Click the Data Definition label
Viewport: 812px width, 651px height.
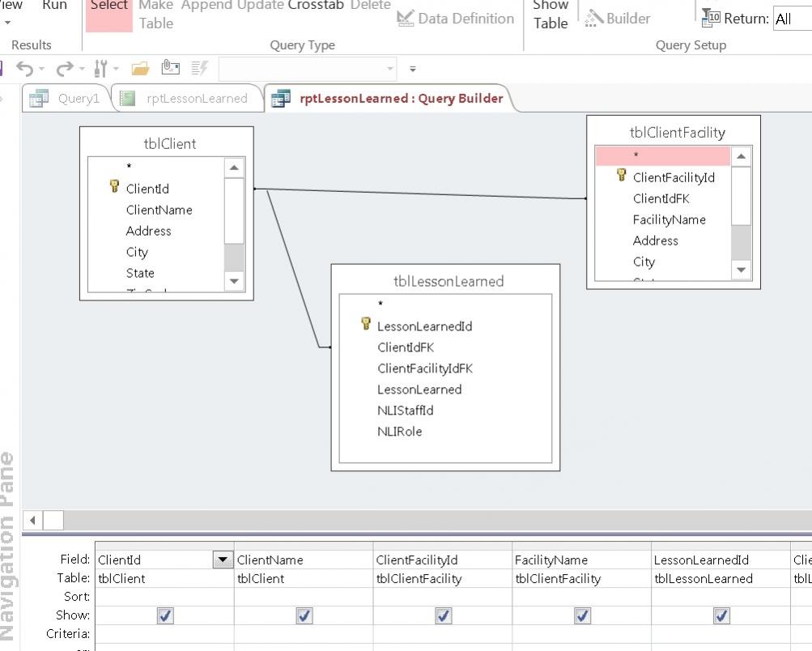pos(466,19)
